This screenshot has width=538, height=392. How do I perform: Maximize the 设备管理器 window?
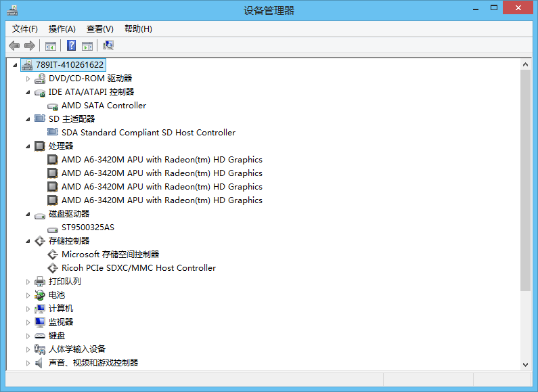494,7
